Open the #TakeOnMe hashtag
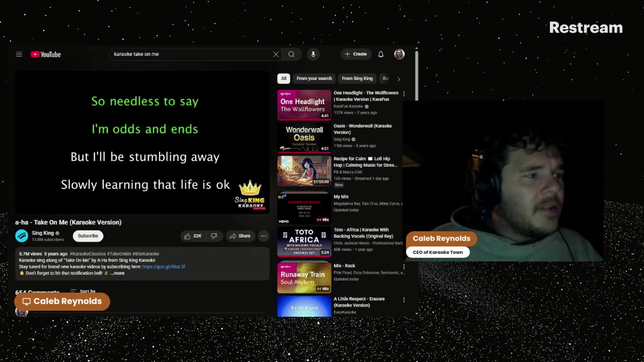 119,254
